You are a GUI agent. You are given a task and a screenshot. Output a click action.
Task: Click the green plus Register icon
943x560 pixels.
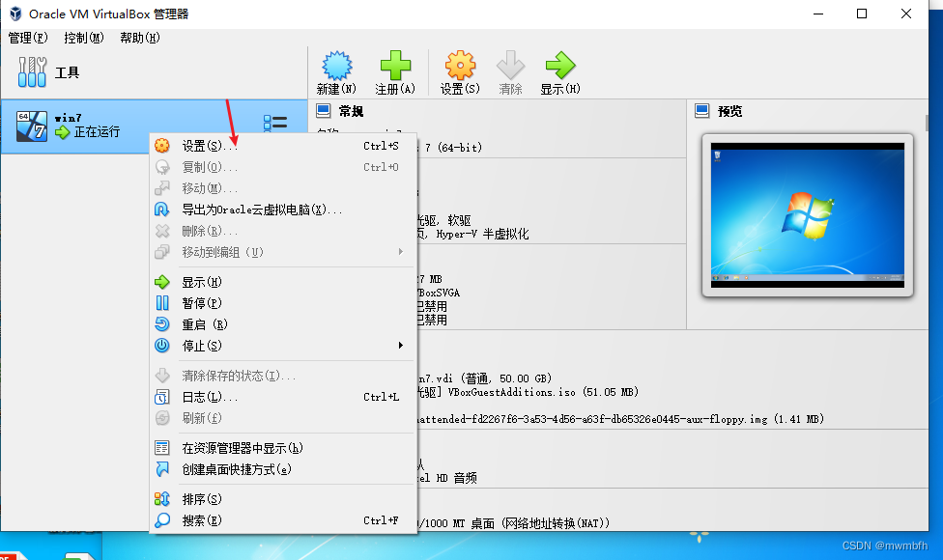point(395,65)
